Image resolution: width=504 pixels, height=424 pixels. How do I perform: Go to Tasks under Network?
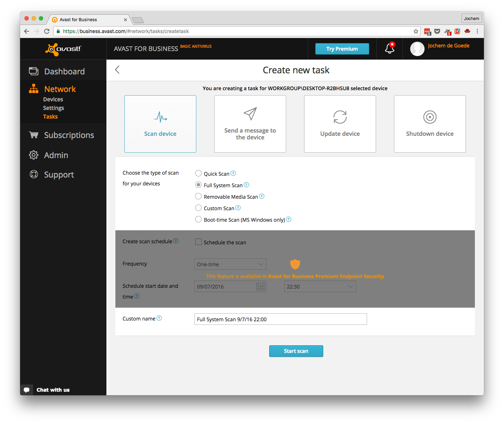[50, 116]
